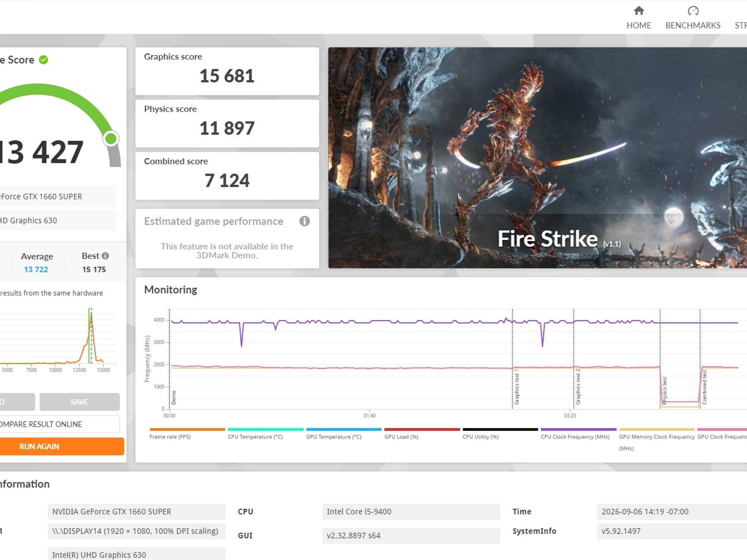Click the Best score 15 175
The height and width of the screenshot is (560, 747).
[94, 269]
